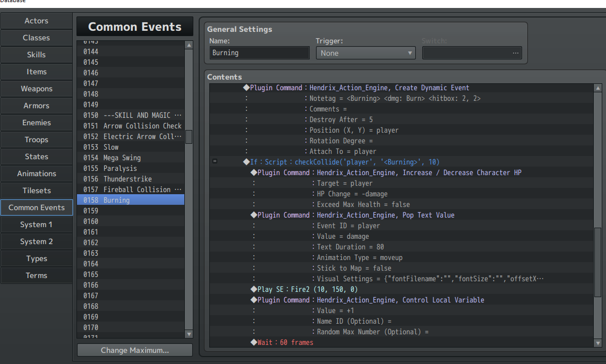Click the Switch selector ellipsis field
Viewport: 606px width, 364px height.
[x=472, y=53]
